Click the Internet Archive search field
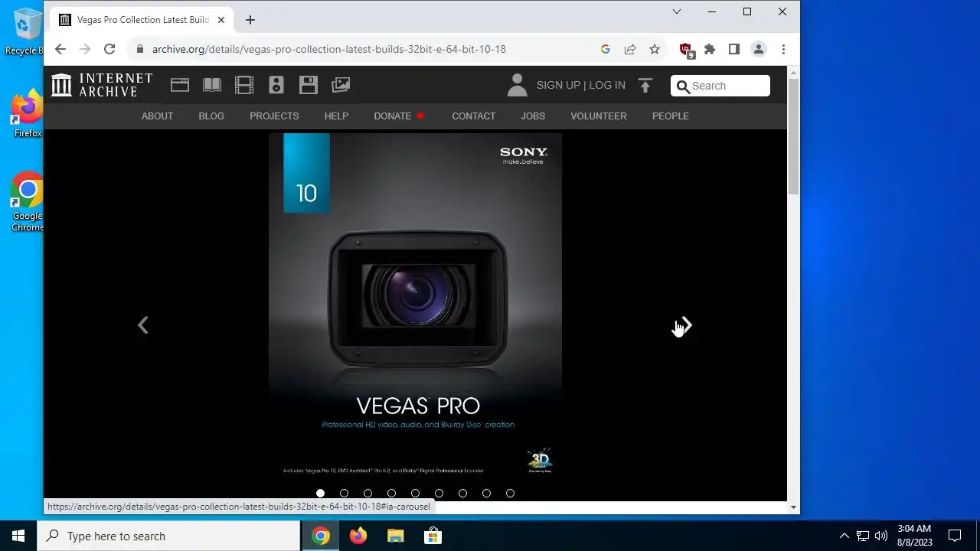This screenshot has height=551, width=980. [x=720, y=86]
